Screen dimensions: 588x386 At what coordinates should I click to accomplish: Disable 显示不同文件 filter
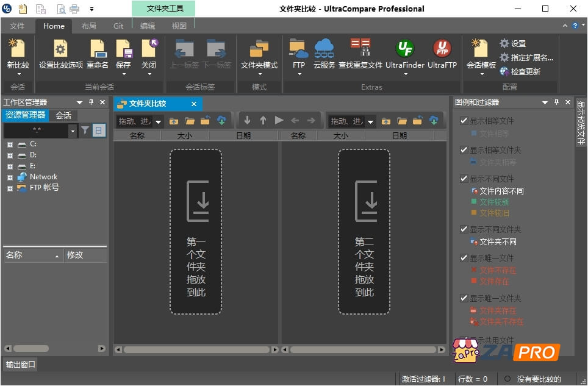point(464,178)
